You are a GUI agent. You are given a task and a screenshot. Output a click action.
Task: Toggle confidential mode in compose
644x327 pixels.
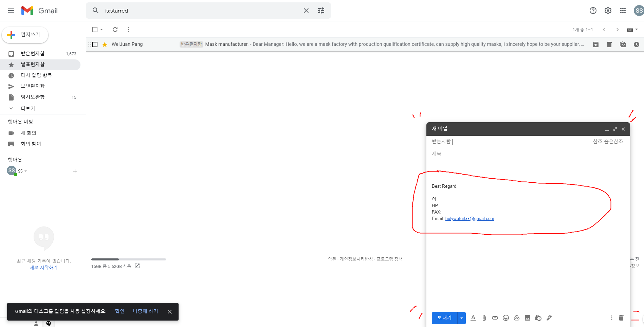[538, 318]
